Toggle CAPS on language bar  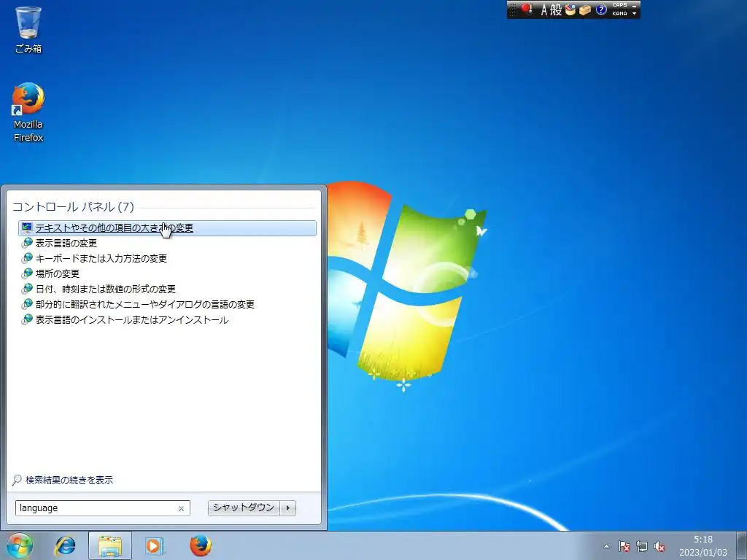pyautogui.click(x=619, y=5)
